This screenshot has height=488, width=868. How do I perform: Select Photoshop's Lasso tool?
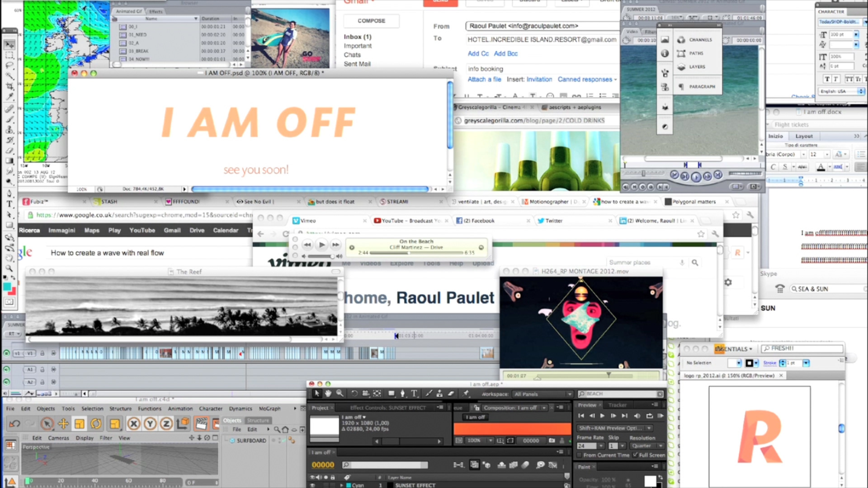click(x=9, y=66)
